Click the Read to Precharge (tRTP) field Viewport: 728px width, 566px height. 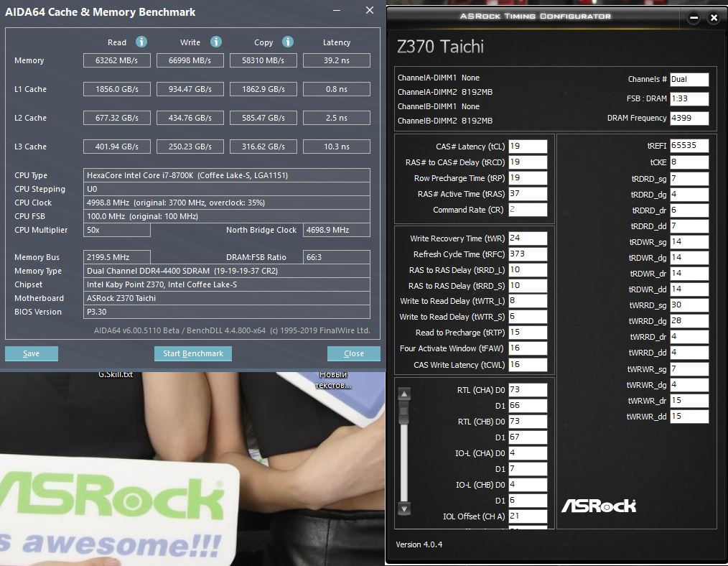click(x=528, y=333)
